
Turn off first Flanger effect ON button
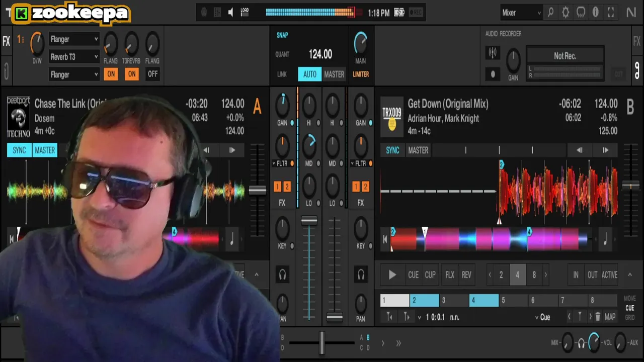[x=111, y=74]
